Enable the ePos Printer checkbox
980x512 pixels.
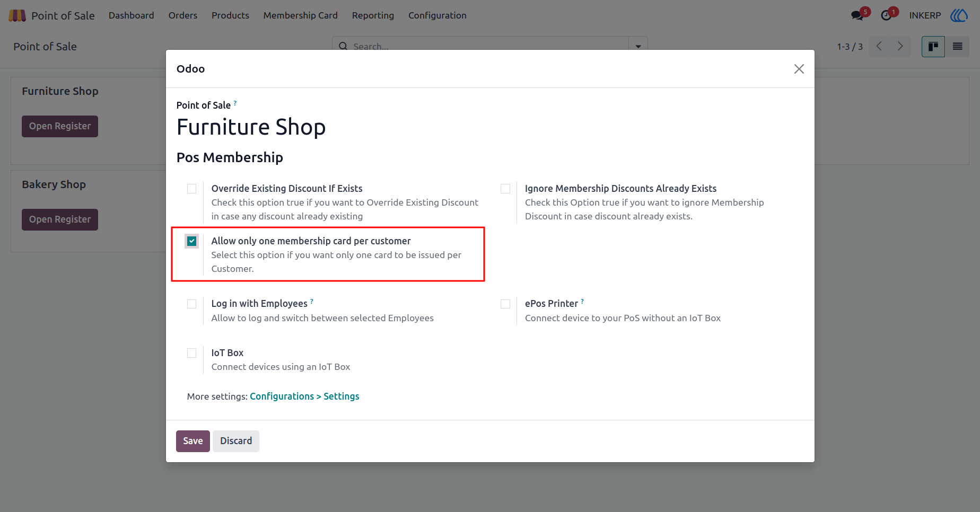[505, 304]
